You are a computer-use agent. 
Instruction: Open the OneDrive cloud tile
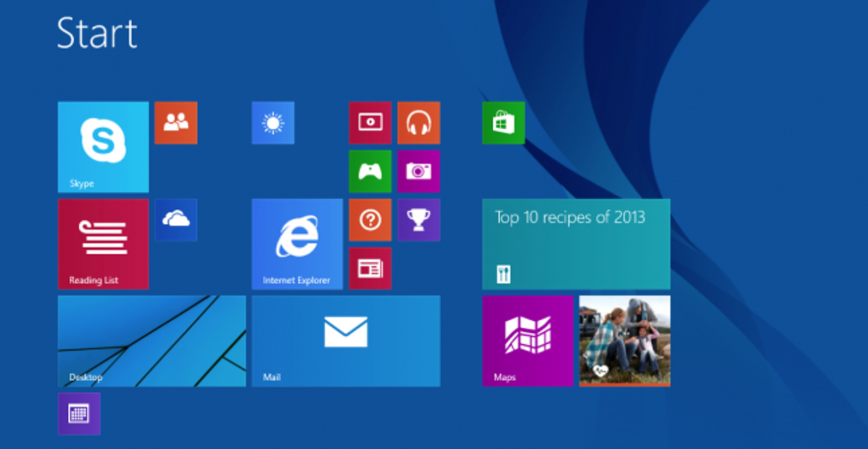[176, 220]
